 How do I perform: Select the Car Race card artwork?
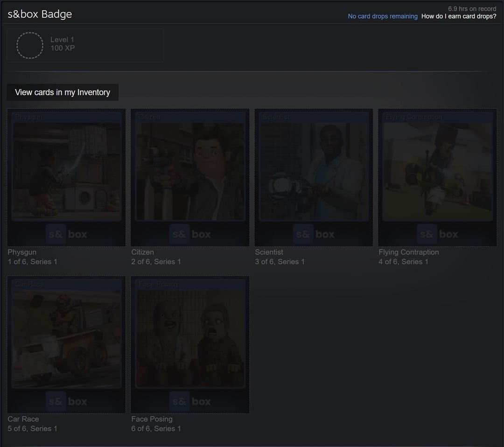tap(66, 338)
